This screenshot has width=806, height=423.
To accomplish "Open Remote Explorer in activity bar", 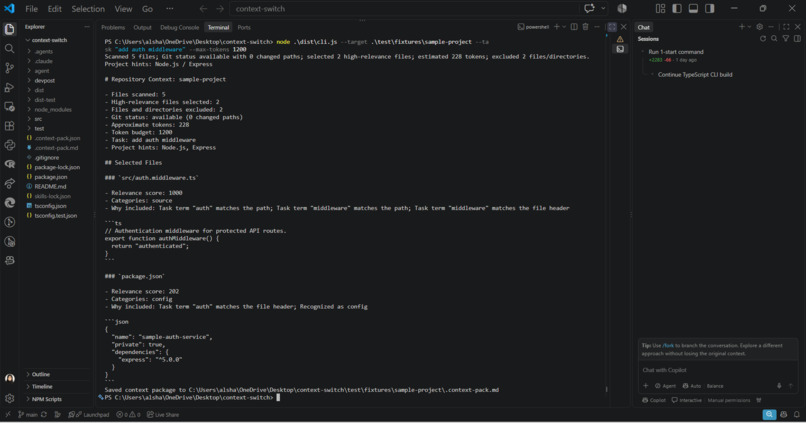I will [x=10, y=107].
